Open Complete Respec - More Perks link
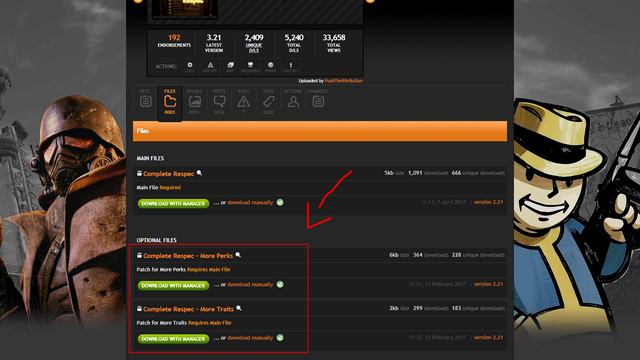 pyautogui.click(x=188, y=256)
